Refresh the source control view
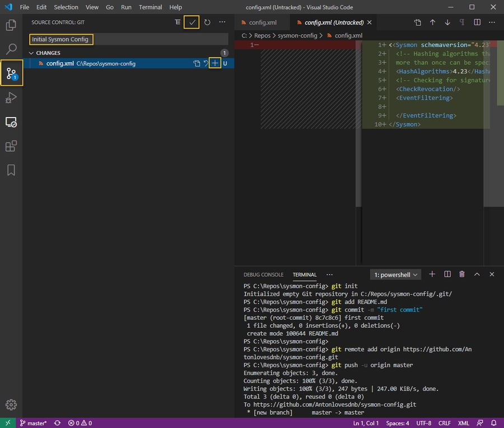This screenshot has width=504, height=428. [207, 22]
